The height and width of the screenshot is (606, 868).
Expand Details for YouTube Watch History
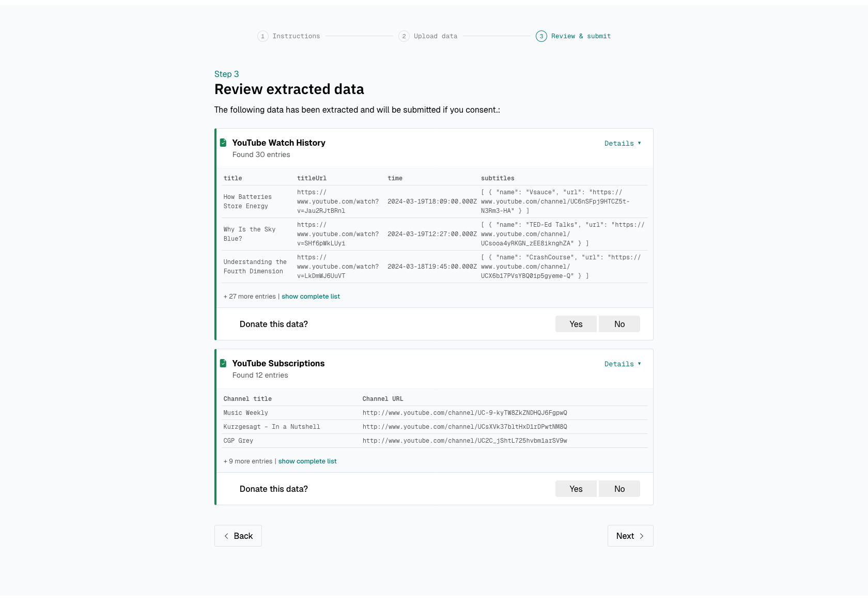[623, 144]
